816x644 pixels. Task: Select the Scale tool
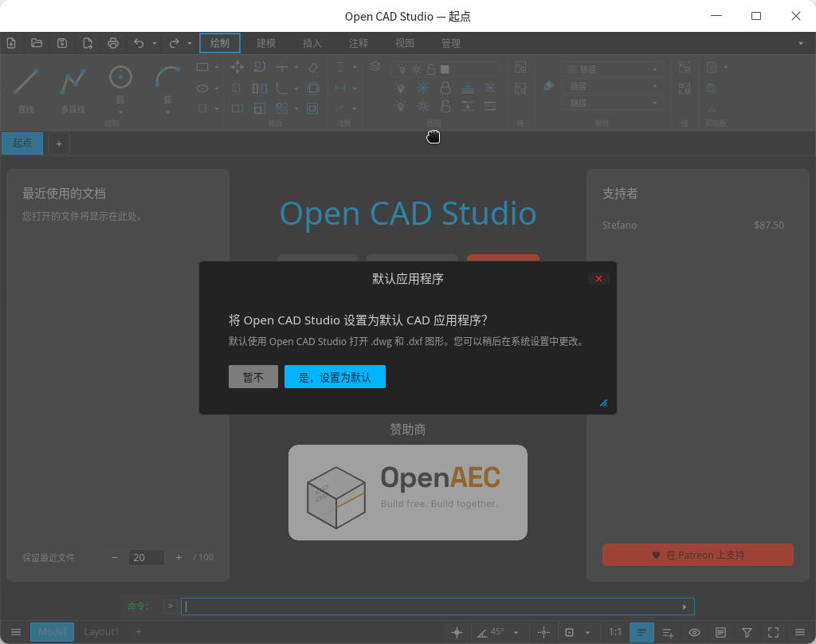coord(260,108)
